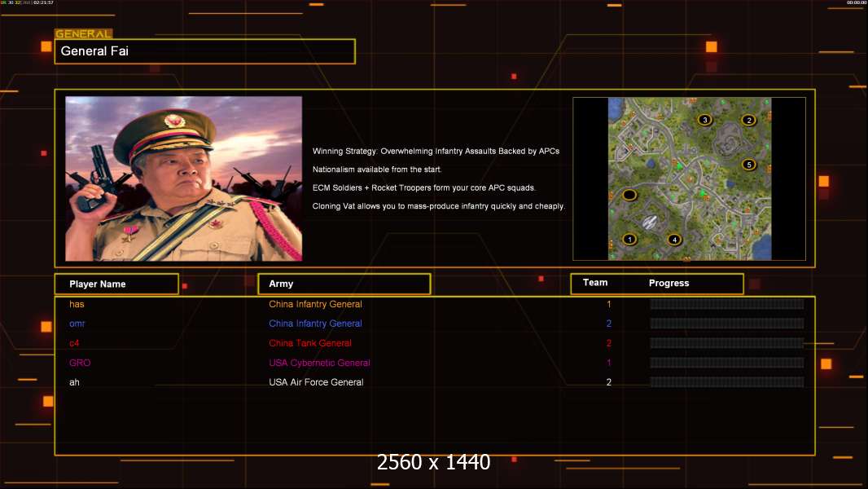868x489 pixels.
Task: Click the progress bar for player c4
Action: tap(727, 343)
